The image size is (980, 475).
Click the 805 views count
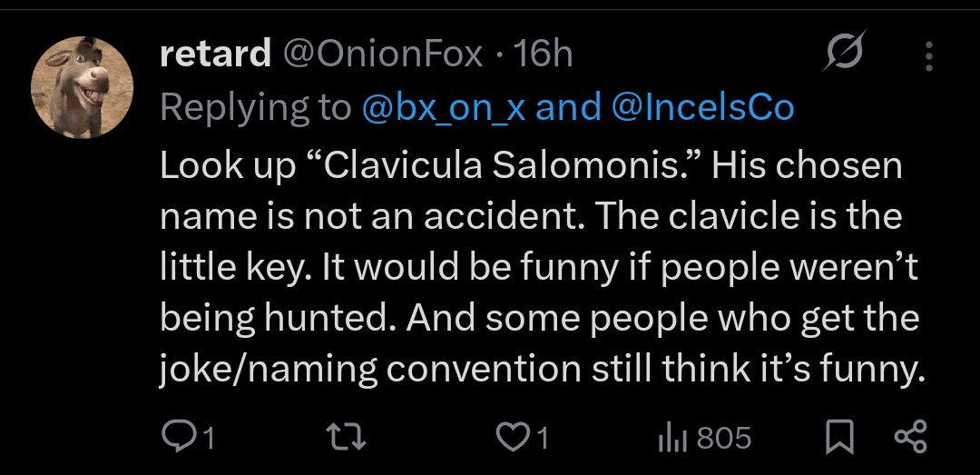[x=723, y=440]
